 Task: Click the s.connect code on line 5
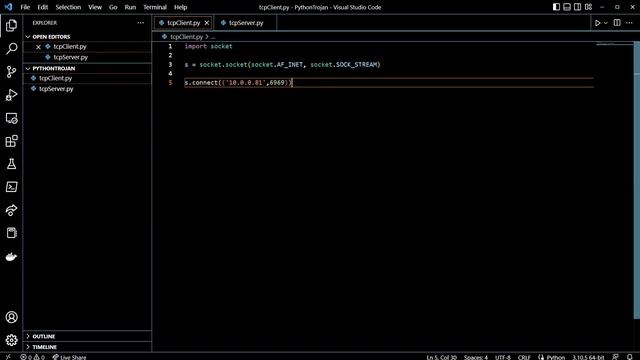pos(238,82)
